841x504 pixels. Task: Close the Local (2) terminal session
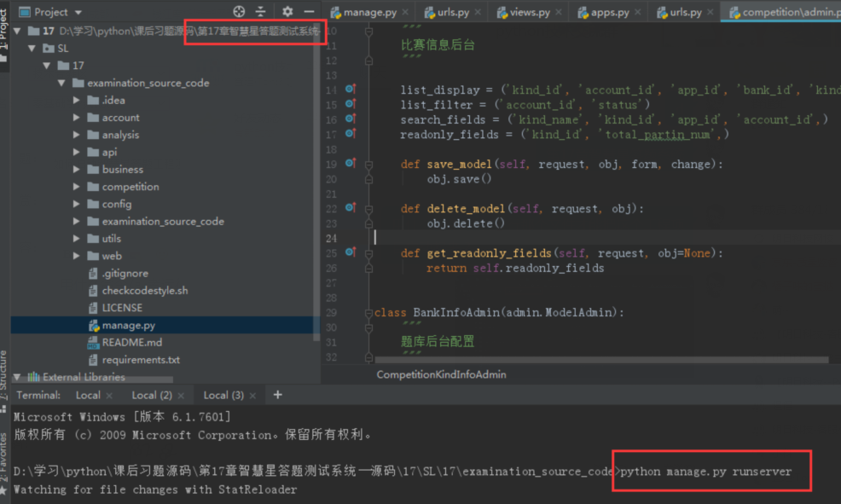tap(181, 396)
